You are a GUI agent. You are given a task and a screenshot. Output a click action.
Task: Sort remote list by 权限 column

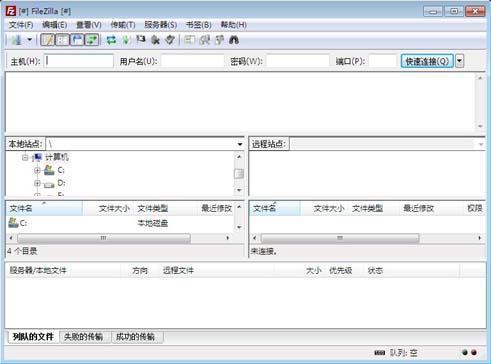475,208
